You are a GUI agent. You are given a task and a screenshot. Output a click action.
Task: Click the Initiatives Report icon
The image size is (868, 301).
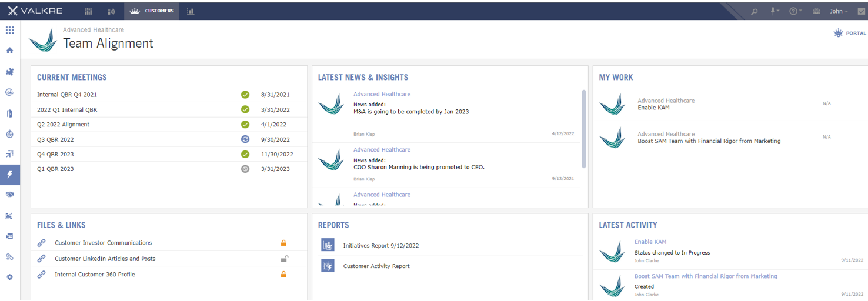coord(328,245)
